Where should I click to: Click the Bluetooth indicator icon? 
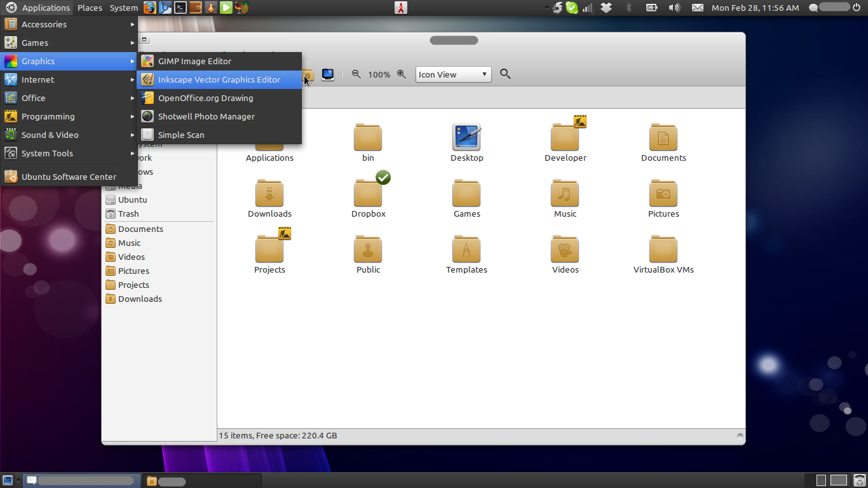[x=628, y=8]
